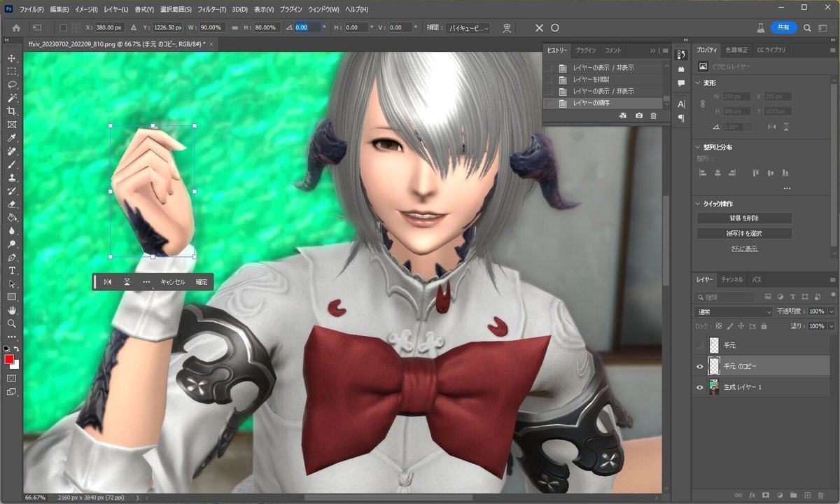This screenshot has width=840, height=504.
Task: Open the blend mode 通常 dropdown
Action: (x=734, y=311)
